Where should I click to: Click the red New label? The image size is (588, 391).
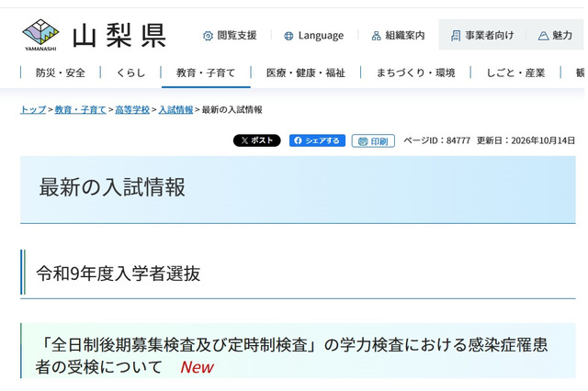197,367
